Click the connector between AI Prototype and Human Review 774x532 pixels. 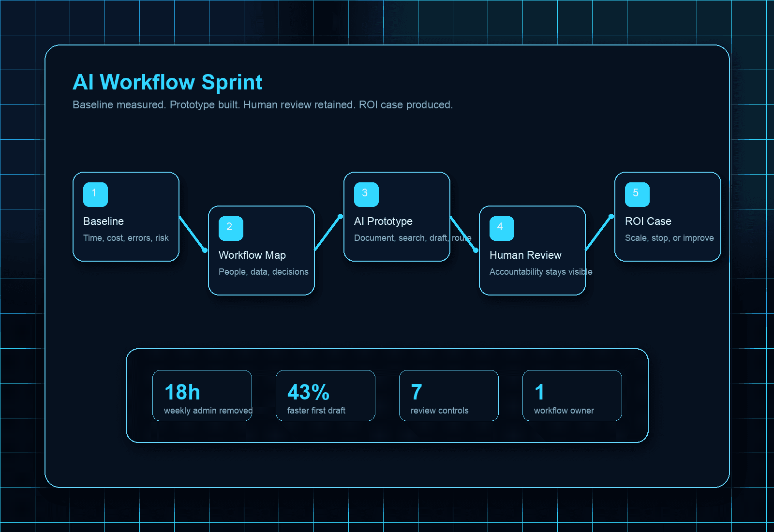point(464,234)
